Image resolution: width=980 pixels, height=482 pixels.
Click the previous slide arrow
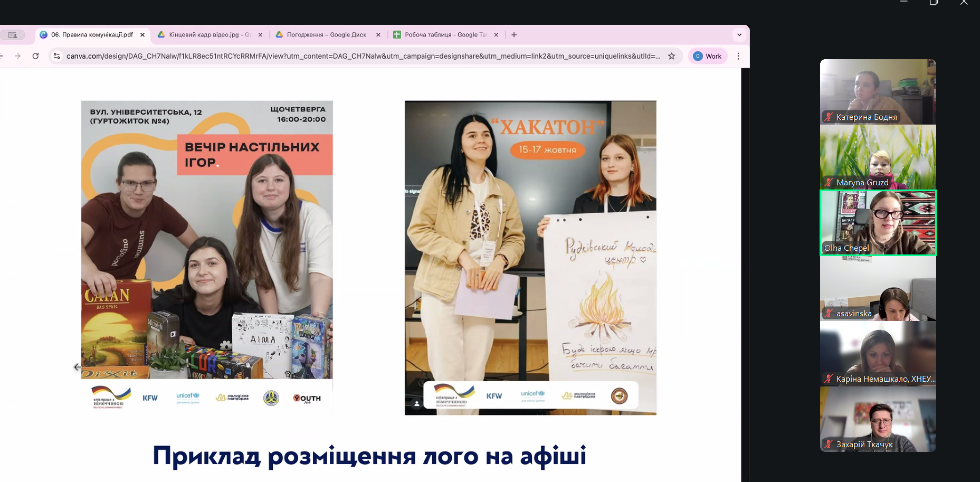tap(78, 367)
